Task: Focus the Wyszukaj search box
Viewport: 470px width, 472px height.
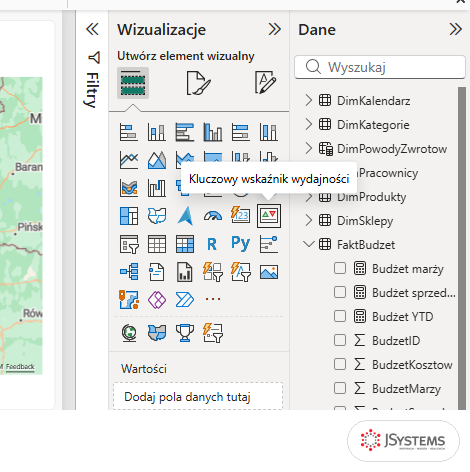Action: point(380,67)
